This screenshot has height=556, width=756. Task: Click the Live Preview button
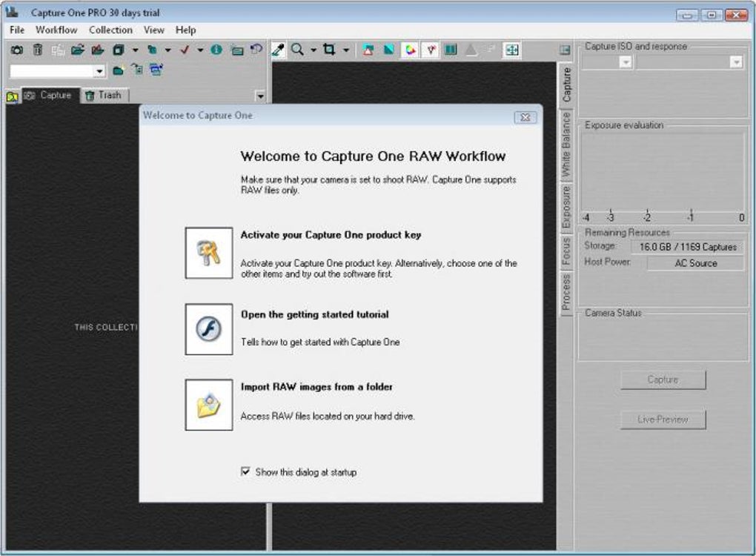[x=663, y=420]
